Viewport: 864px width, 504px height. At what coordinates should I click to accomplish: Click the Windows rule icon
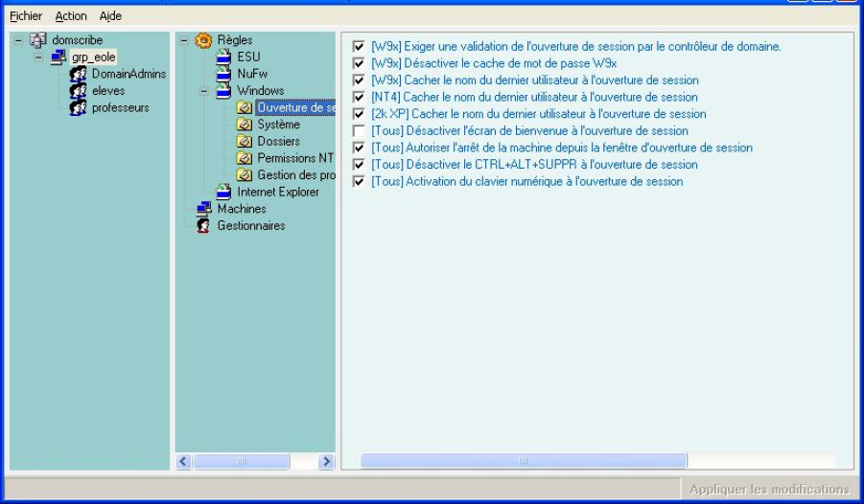[x=223, y=91]
